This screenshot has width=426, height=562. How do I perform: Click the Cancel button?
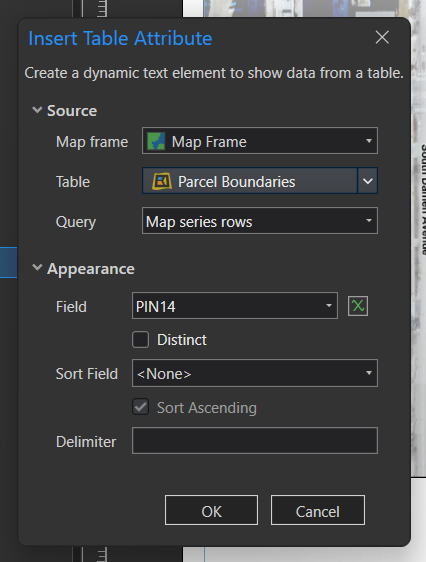pyautogui.click(x=318, y=510)
